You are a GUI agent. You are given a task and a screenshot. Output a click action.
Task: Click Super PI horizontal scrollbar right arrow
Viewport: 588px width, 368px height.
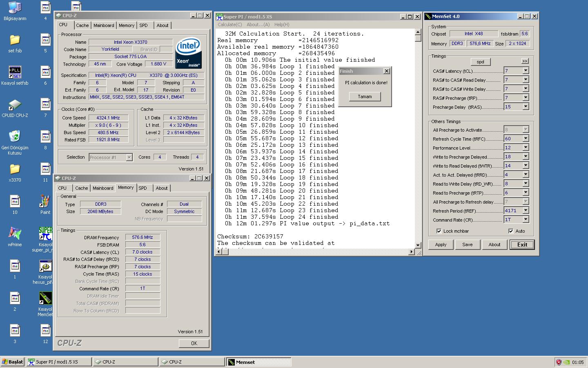coord(411,251)
